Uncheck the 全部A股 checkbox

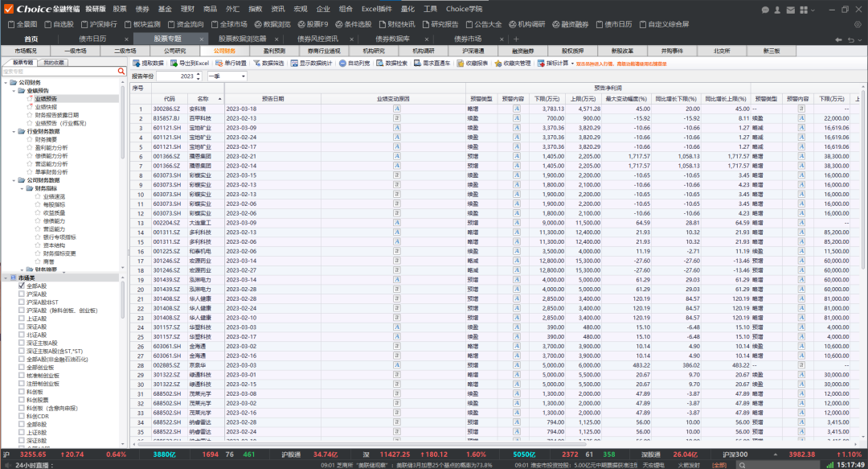(22, 286)
